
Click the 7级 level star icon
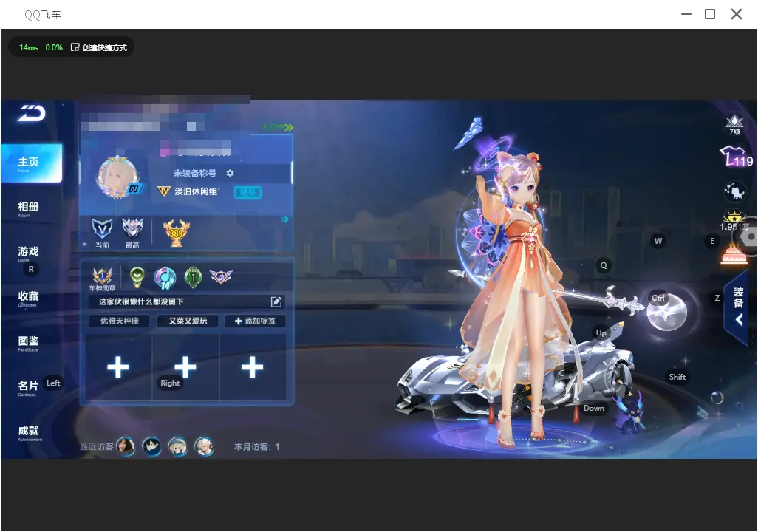click(x=734, y=125)
